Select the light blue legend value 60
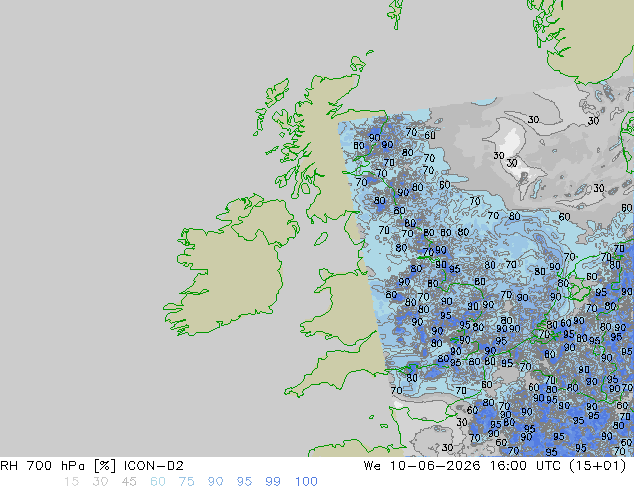The height and width of the screenshot is (490, 634). (158, 482)
